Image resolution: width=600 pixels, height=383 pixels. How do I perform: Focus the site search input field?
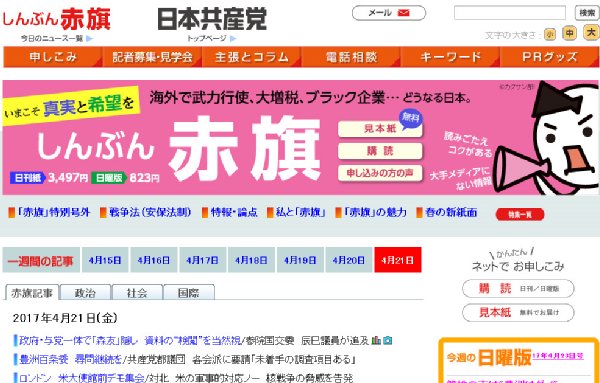click(510, 13)
